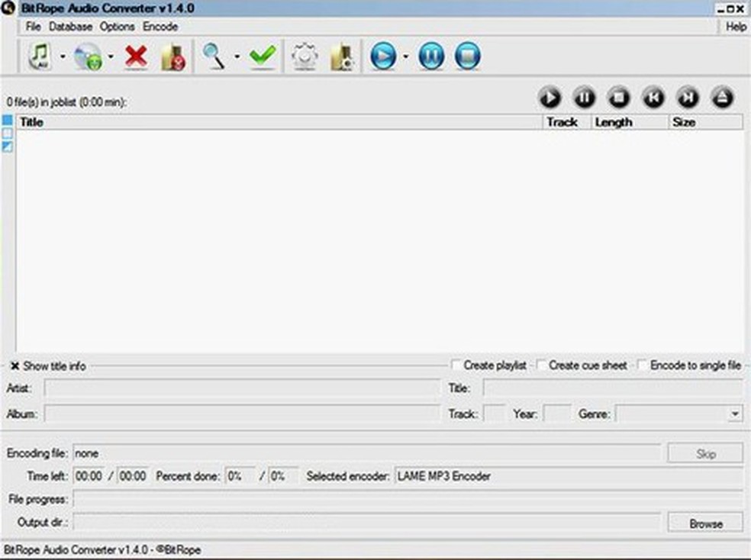Click the Output dir field
This screenshot has width=751, height=560.
tap(367, 522)
